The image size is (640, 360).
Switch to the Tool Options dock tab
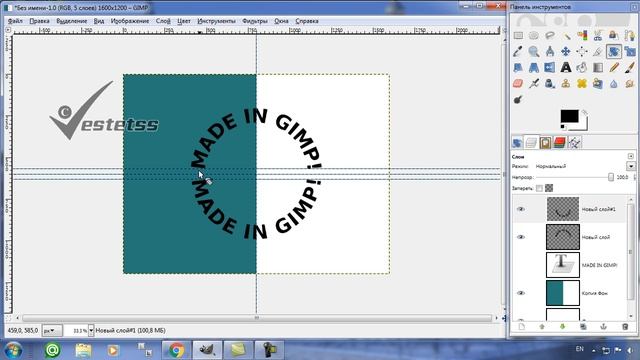(518, 143)
